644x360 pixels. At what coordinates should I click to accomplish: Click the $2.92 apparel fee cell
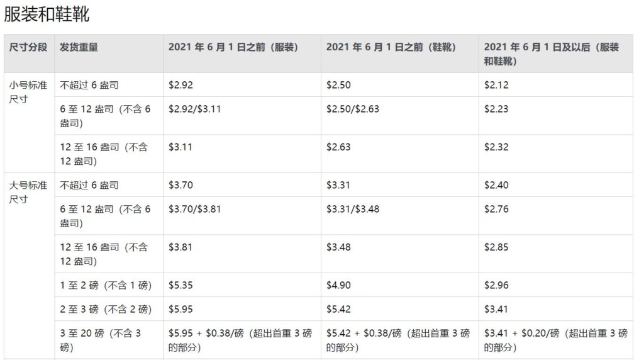[180, 85]
